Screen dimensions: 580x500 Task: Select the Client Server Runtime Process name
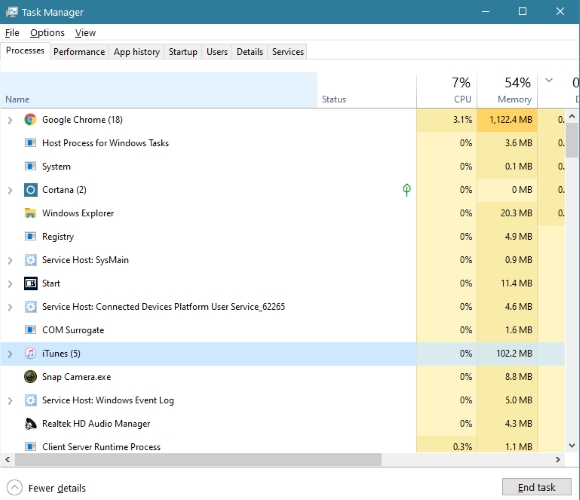[101, 447]
